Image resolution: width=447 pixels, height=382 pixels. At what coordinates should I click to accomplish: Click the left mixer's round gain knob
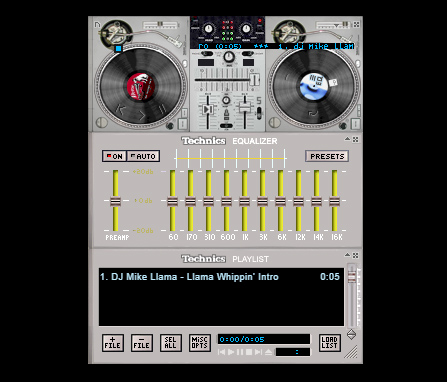click(209, 29)
